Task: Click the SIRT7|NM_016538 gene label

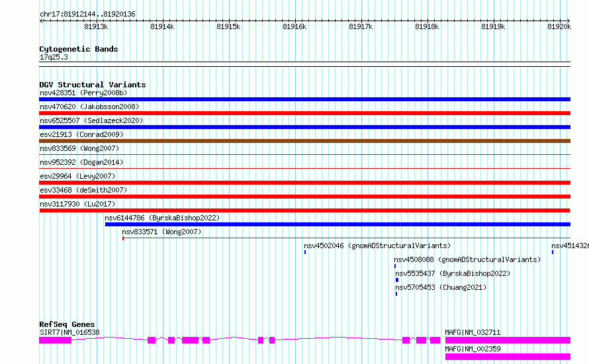Action: (x=69, y=332)
